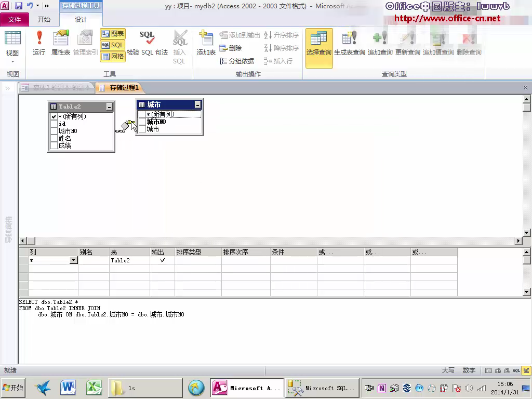Click the datasheet view icon in the status bar
Viewport: 532px width, 399px height.
click(x=488, y=370)
